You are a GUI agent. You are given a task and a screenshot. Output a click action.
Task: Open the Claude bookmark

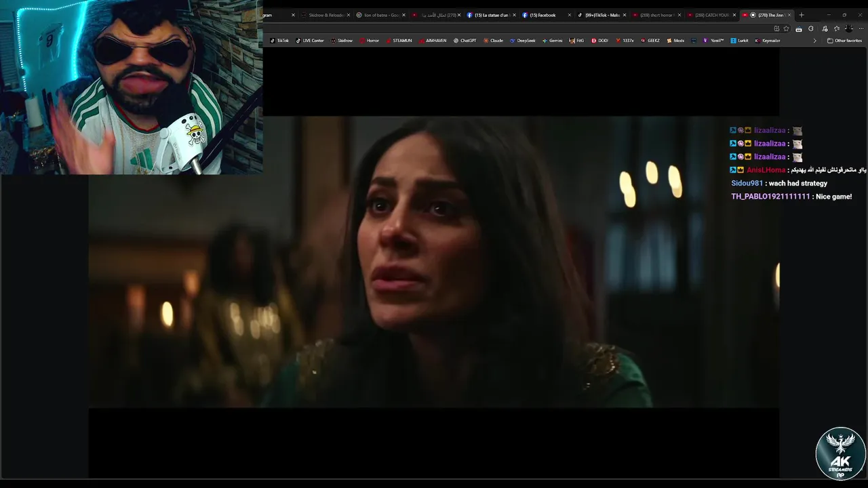click(x=493, y=41)
